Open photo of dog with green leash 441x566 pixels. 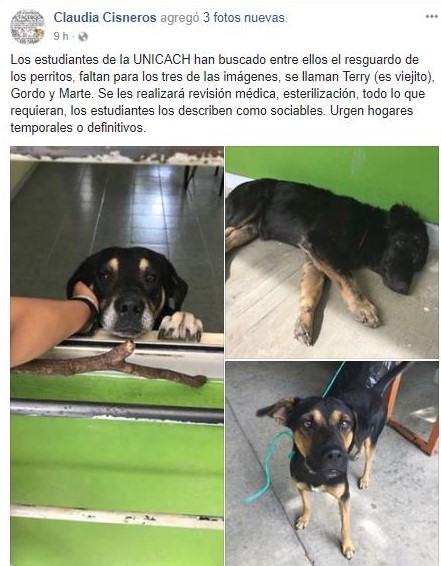pyautogui.click(x=332, y=464)
